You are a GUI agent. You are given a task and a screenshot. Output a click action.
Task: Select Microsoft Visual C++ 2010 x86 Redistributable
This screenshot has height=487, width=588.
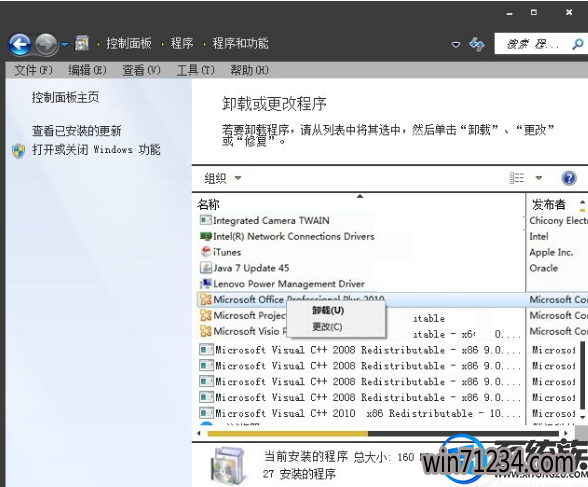pyautogui.click(x=368, y=413)
